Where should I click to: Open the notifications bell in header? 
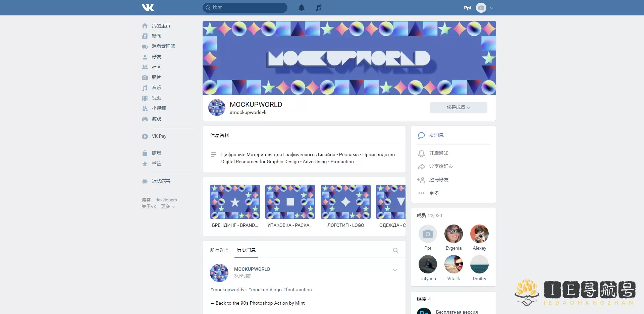tap(302, 8)
